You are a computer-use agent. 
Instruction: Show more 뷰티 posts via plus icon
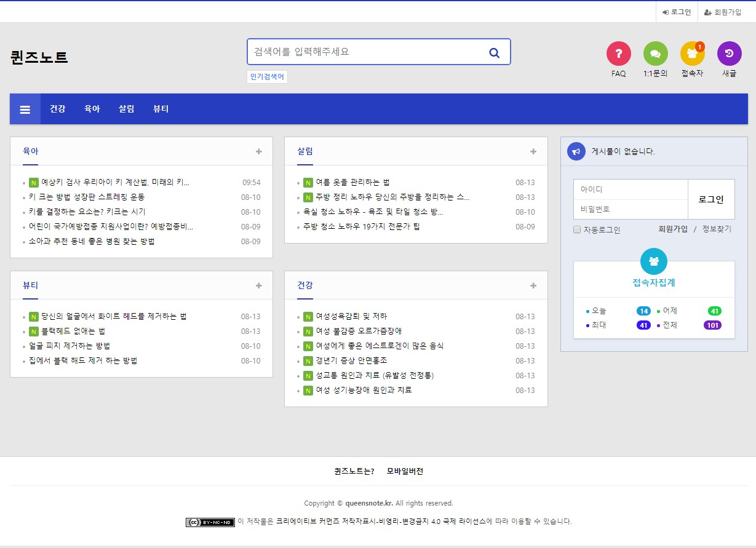[259, 286]
